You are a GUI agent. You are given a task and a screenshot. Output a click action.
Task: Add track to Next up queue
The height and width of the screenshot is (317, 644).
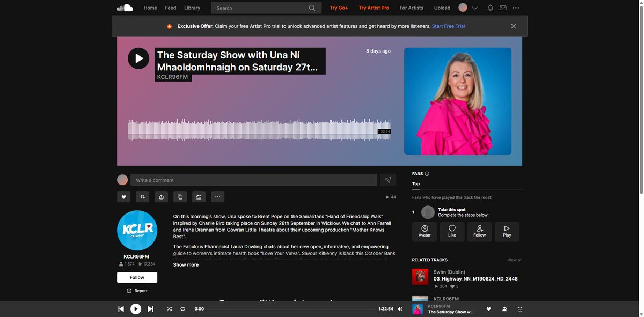coord(199,197)
